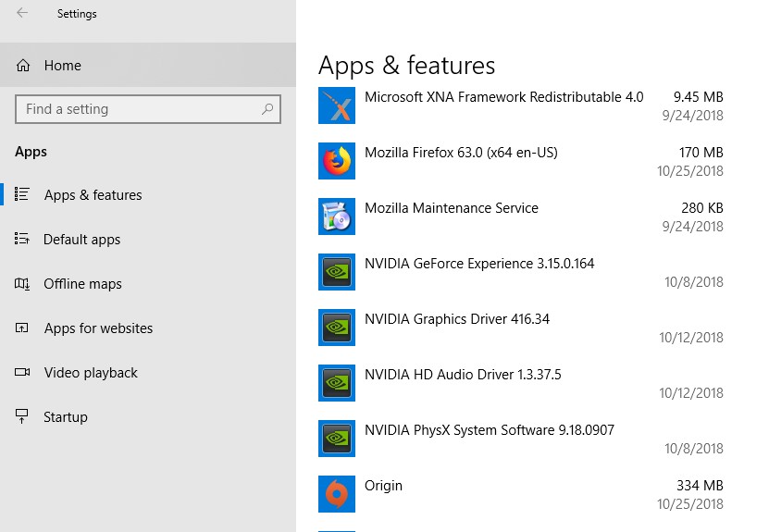Open Default apps settings
This screenshot has height=532, width=769.
81,240
